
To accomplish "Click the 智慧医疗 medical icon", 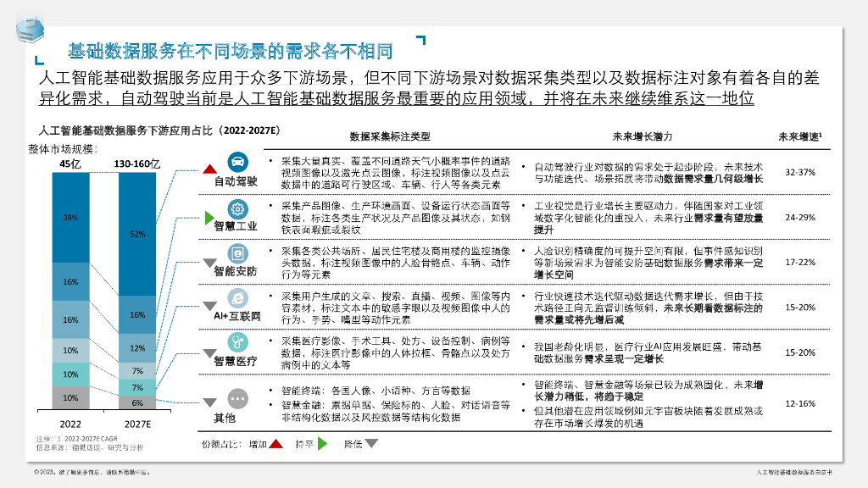I will click(236, 343).
